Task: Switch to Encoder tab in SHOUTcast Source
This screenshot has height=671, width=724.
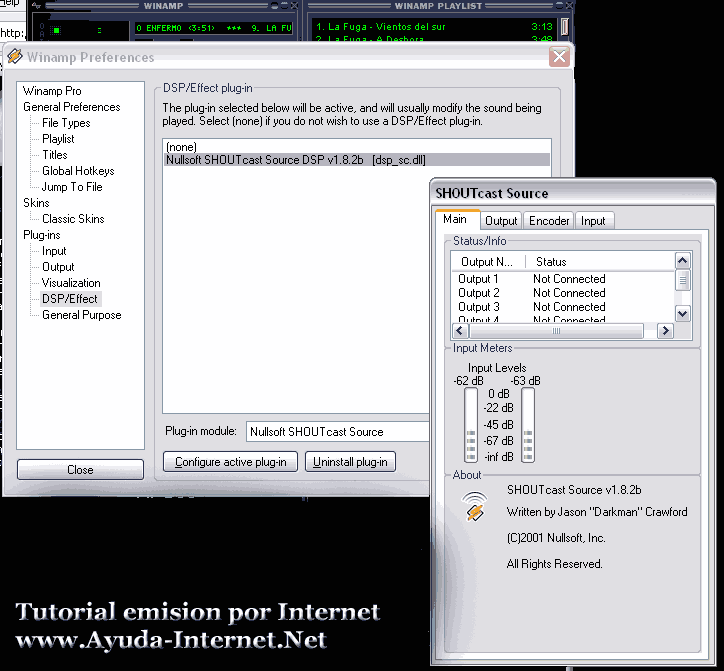Action: pos(549,221)
